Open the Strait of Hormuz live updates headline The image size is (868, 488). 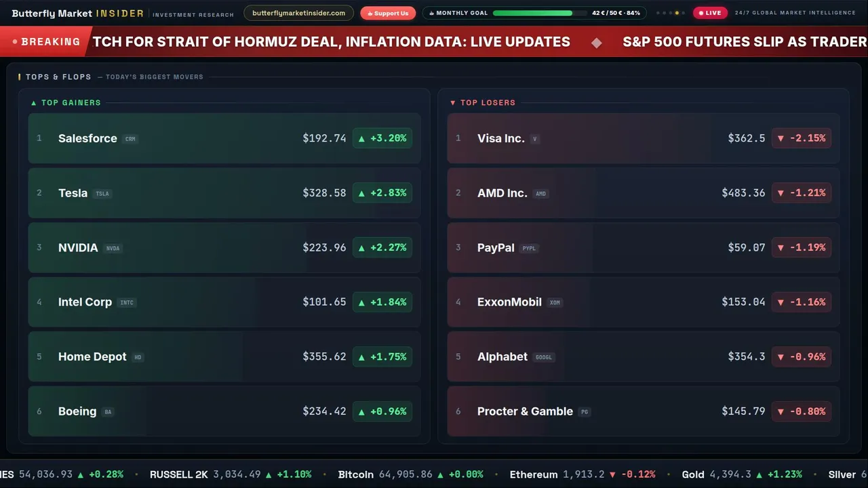[332, 42]
